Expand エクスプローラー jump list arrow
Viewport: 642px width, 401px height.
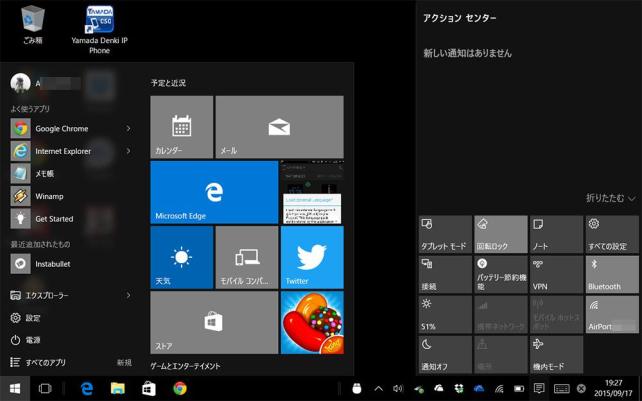(x=129, y=295)
